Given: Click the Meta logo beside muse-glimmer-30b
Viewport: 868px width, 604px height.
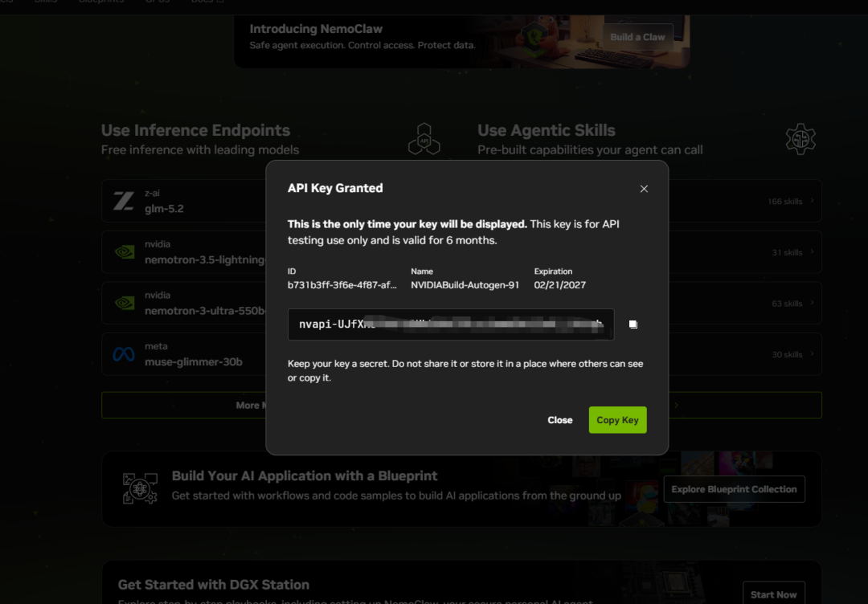Looking at the screenshot, I should [x=124, y=354].
